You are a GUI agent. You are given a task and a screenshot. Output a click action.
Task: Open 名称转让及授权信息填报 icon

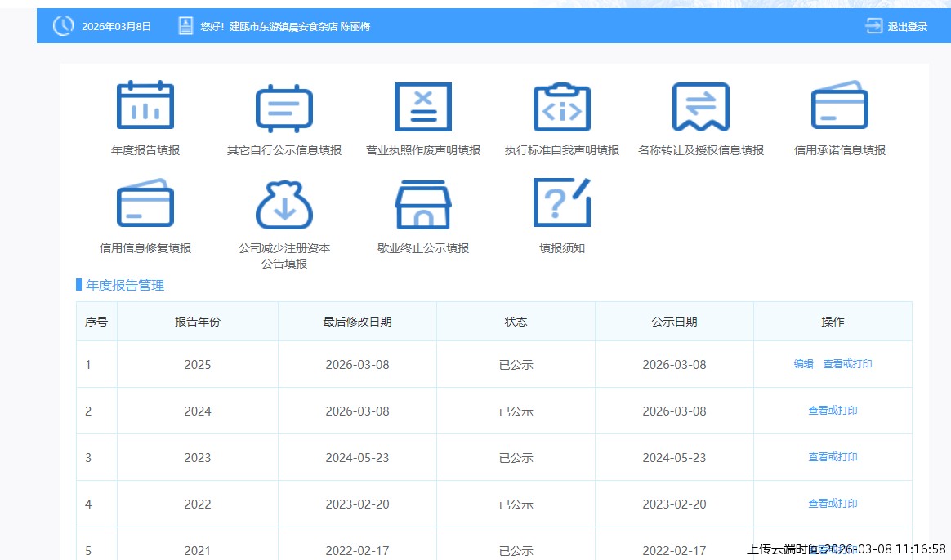point(700,106)
